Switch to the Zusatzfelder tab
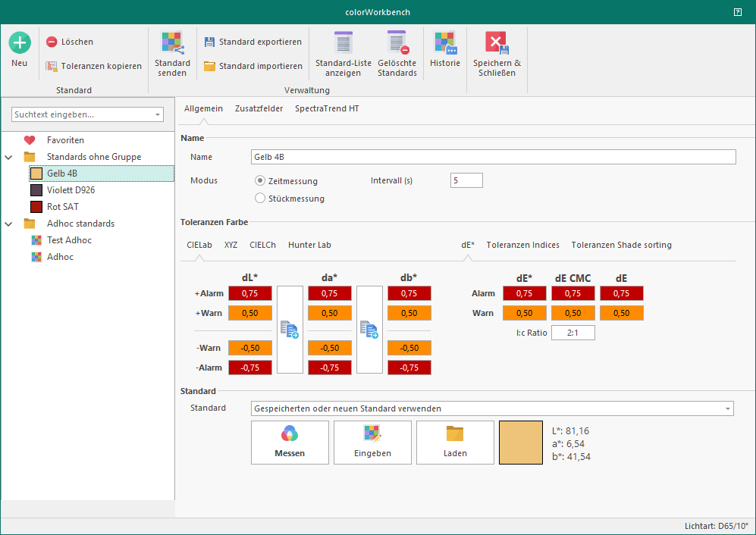Screen dimensions: 756x535 click(259, 108)
